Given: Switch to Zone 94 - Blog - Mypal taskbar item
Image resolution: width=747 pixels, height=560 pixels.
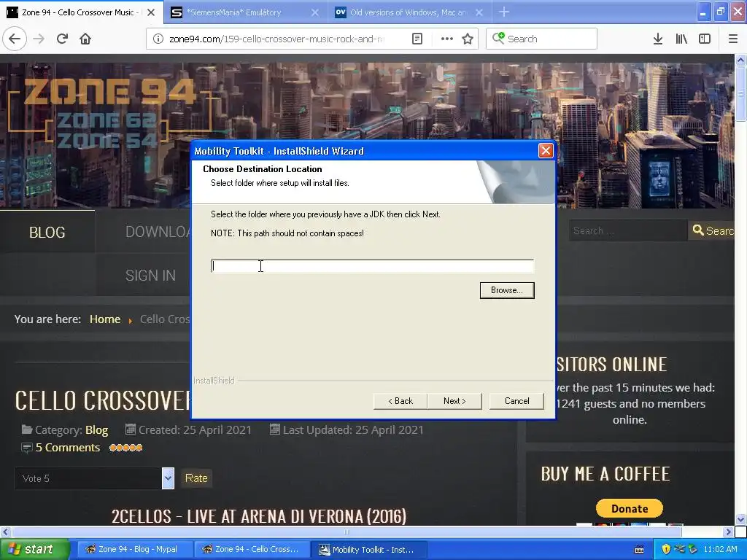Looking at the screenshot, I should pos(135,549).
